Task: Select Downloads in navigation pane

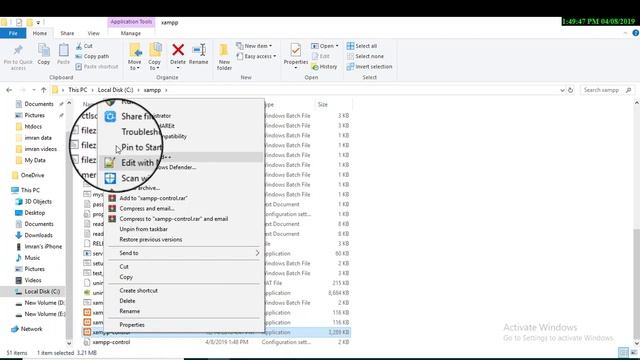Action: pyautogui.click(x=38, y=235)
